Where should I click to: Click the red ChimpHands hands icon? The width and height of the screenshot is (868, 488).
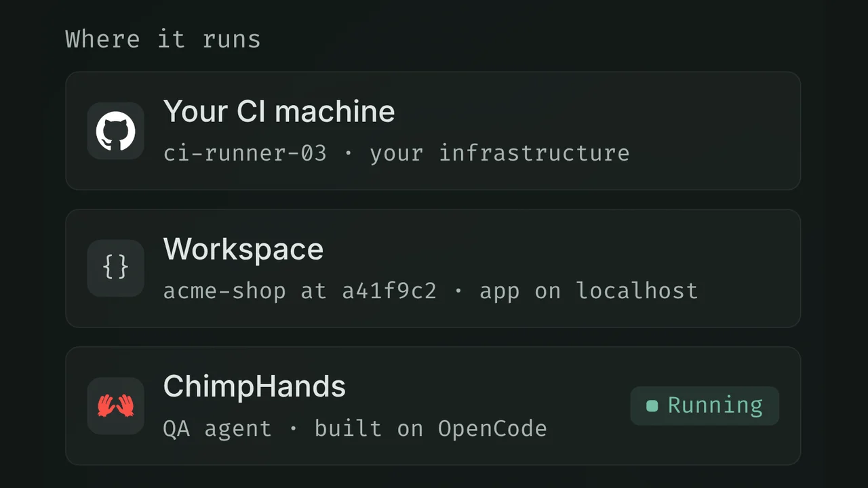115,405
